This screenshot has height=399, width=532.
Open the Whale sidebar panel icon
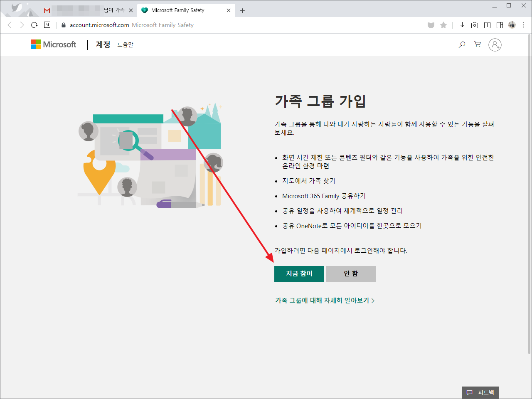(x=500, y=25)
